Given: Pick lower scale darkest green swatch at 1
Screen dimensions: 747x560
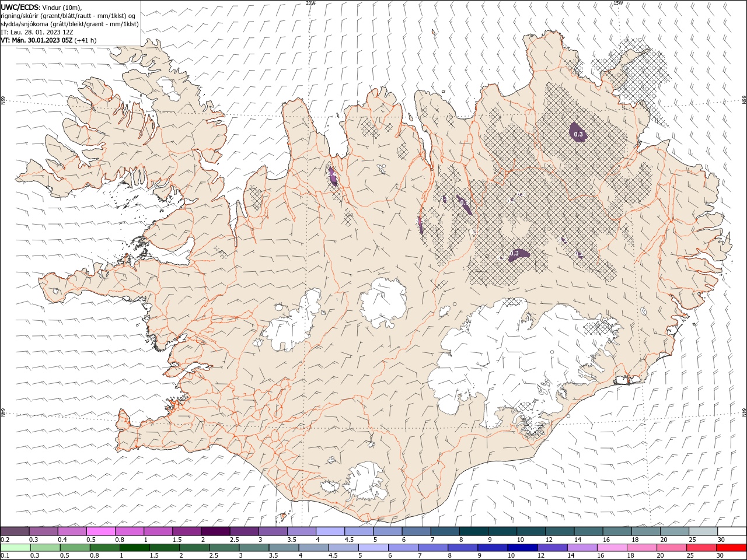Looking at the screenshot, I should (x=134, y=548).
